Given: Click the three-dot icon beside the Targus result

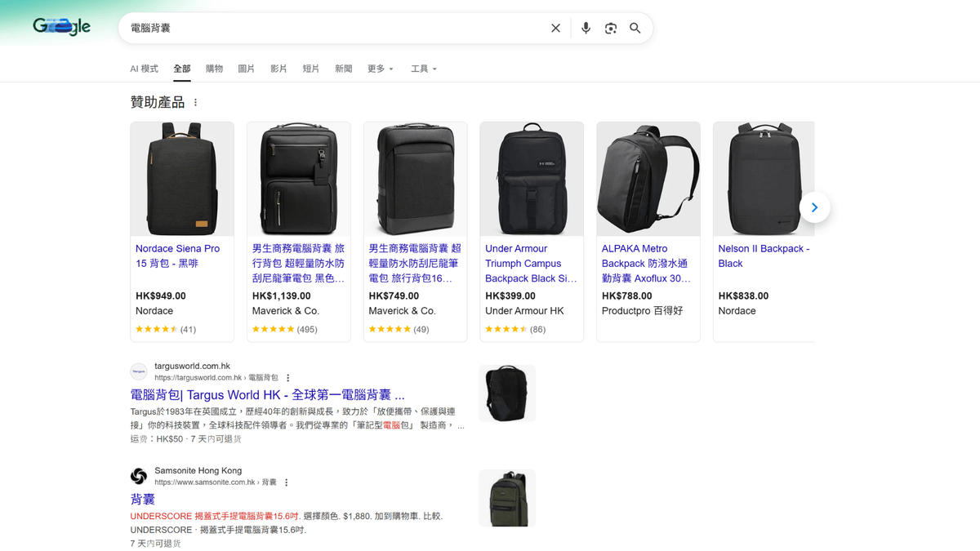Looking at the screenshot, I should 287,377.
